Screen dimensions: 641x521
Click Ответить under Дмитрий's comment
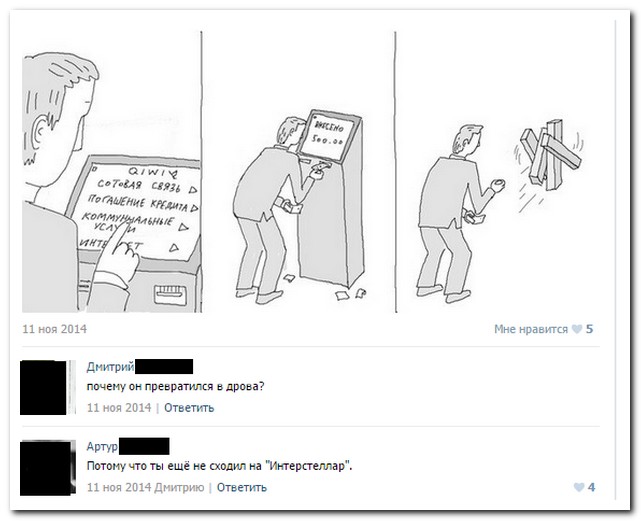point(189,408)
